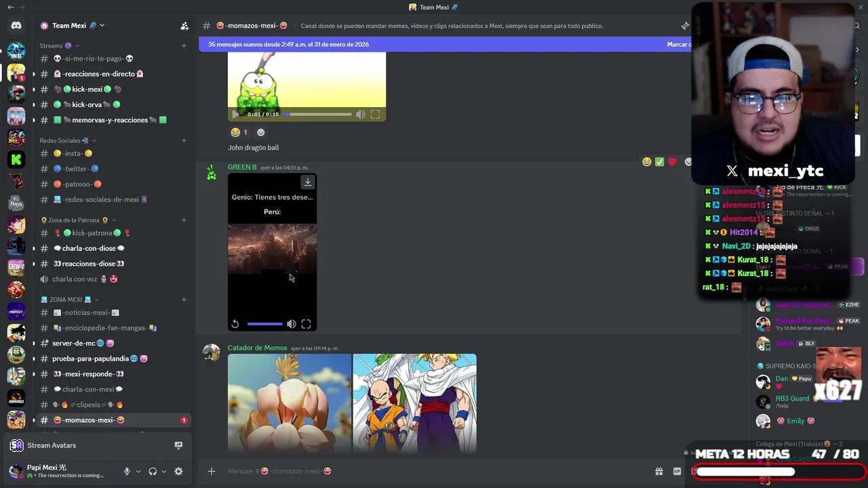Add a channel to Zona de la Patrona
The image size is (868, 488).
point(184,220)
